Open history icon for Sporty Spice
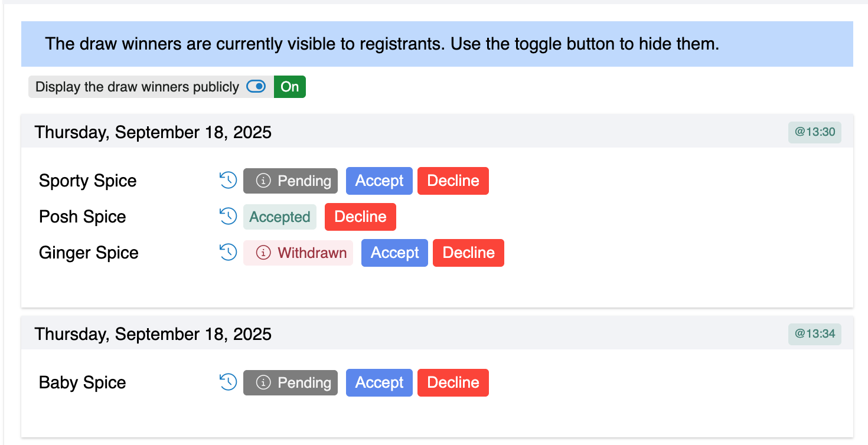The width and height of the screenshot is (868, 445). point(228,181)
